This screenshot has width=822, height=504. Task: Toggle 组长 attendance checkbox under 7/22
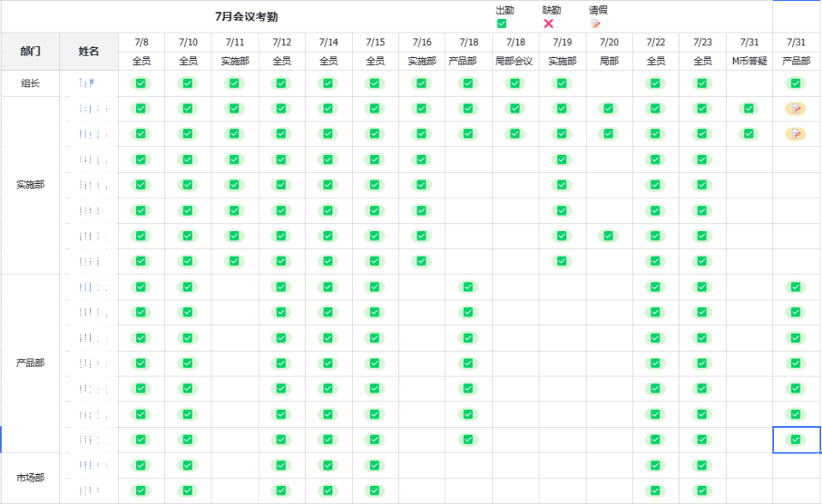coord(655,83)
